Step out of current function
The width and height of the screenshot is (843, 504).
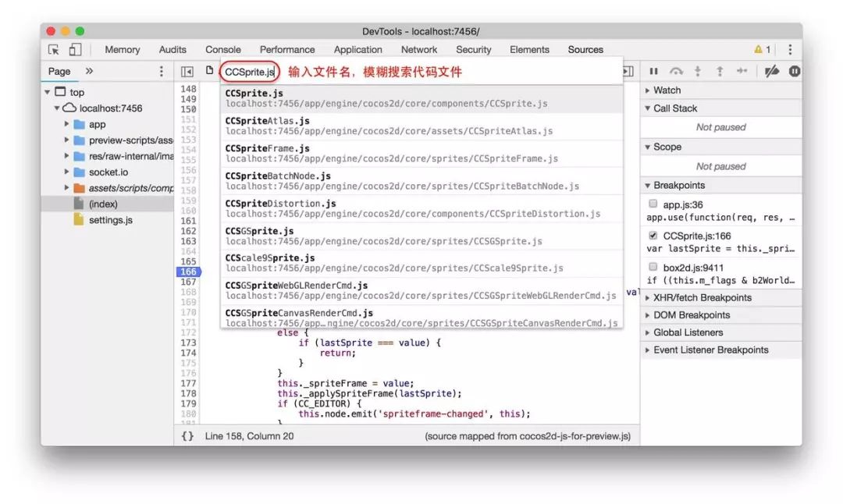pyautogui.click(x=720, y=71)
